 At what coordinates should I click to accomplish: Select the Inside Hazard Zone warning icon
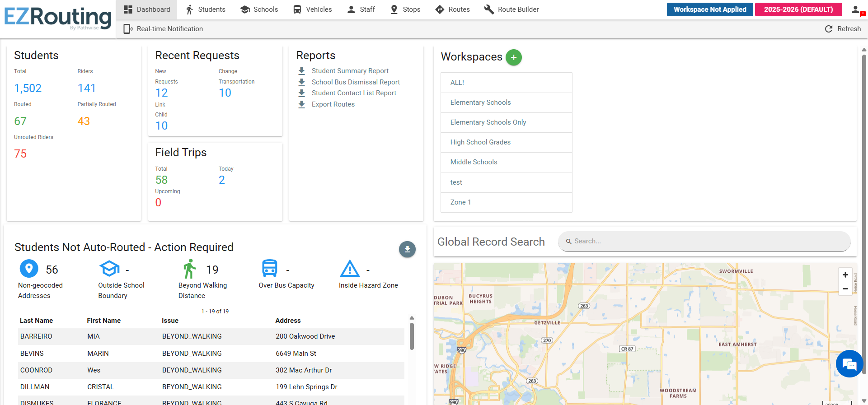point(349,269)
